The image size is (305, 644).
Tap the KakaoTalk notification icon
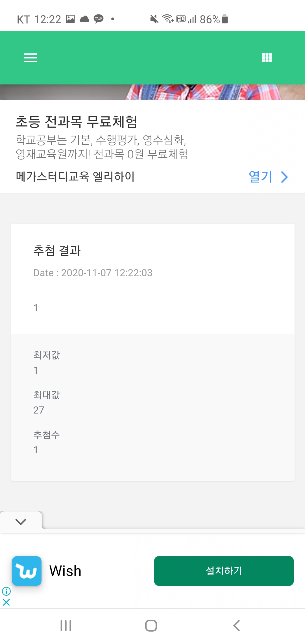tap(99, 19)
